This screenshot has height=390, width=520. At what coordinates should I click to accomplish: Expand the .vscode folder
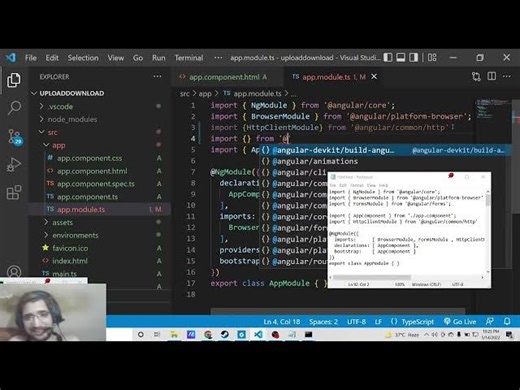[99, 107]
